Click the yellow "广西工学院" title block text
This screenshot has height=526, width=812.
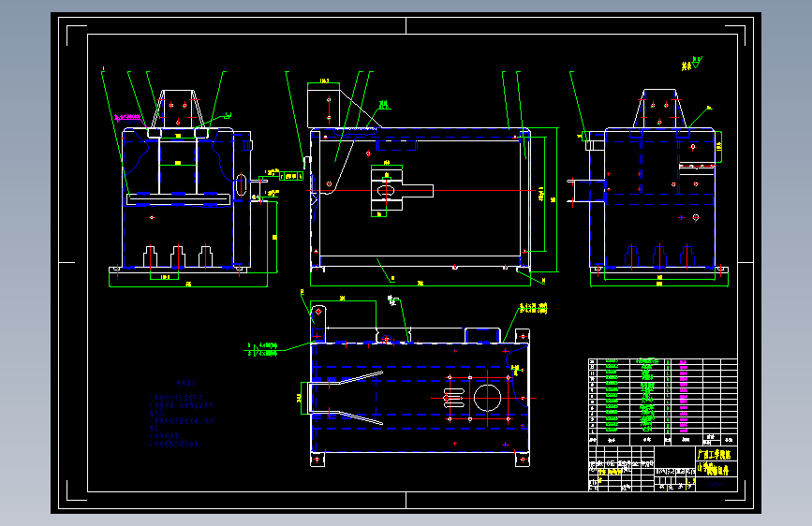[x=714, y=455]
